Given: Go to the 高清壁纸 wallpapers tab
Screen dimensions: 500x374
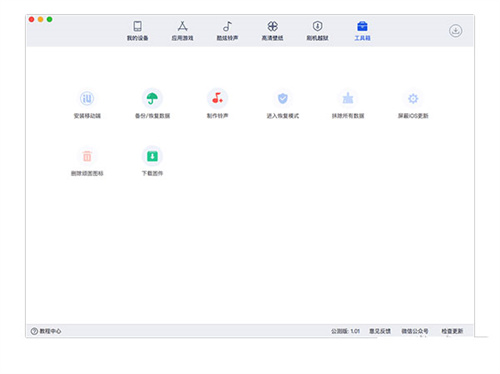Looking at the screenshot, I should click(272, 31).
